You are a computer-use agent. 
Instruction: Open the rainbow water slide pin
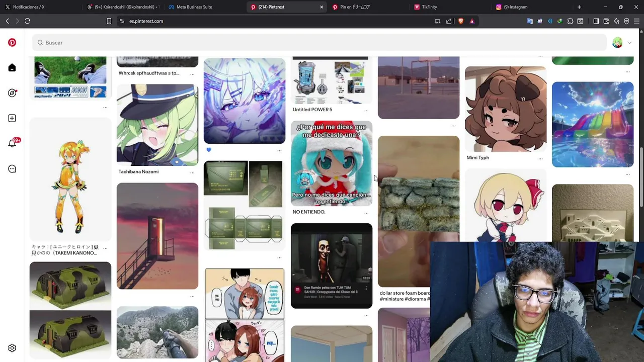tap(593, 125)
